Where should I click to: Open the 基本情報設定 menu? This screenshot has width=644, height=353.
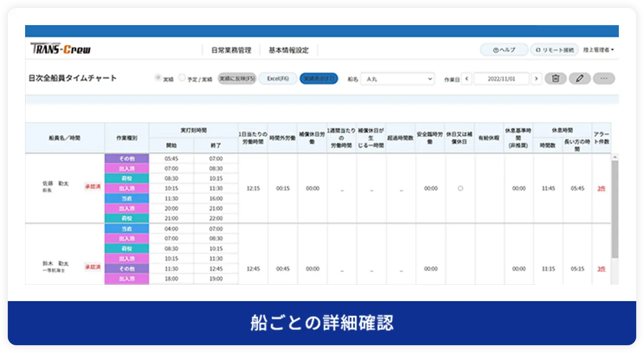tap(289, 50)
